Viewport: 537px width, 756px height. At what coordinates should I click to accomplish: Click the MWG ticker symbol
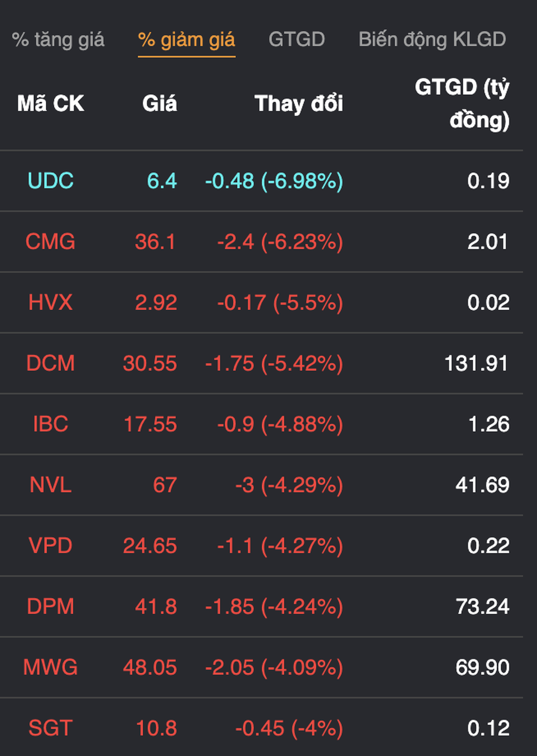click(x=51, y=667)
